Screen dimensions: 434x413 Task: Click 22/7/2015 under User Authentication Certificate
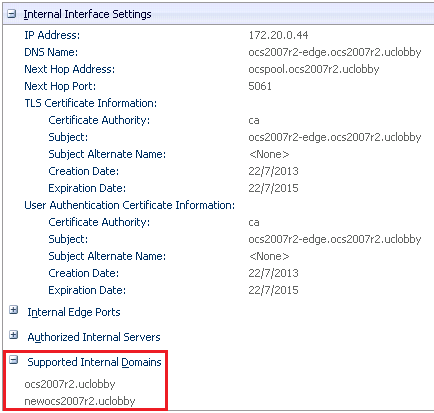(x=273, y=290)
